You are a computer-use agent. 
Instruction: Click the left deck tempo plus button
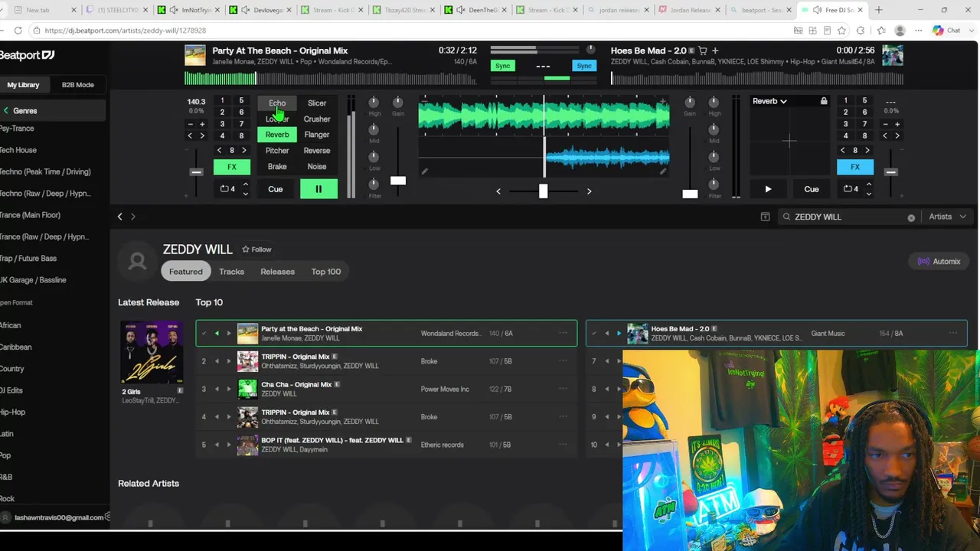pyautogui.click(x=202, y=124)
